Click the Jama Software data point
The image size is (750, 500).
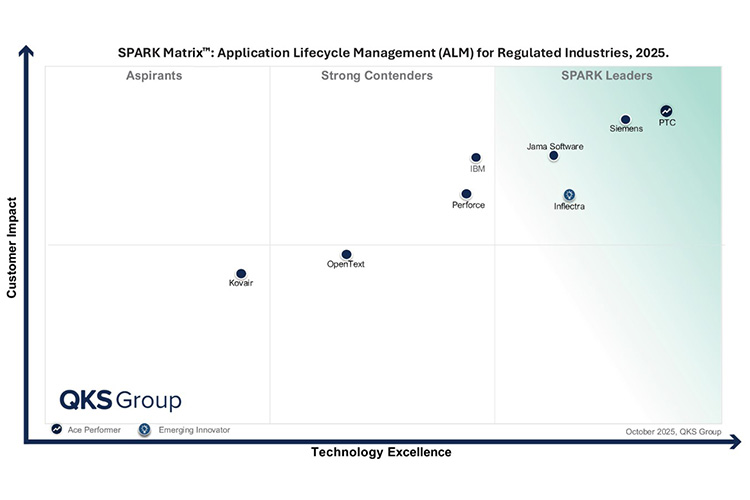(x=554, y=156)
